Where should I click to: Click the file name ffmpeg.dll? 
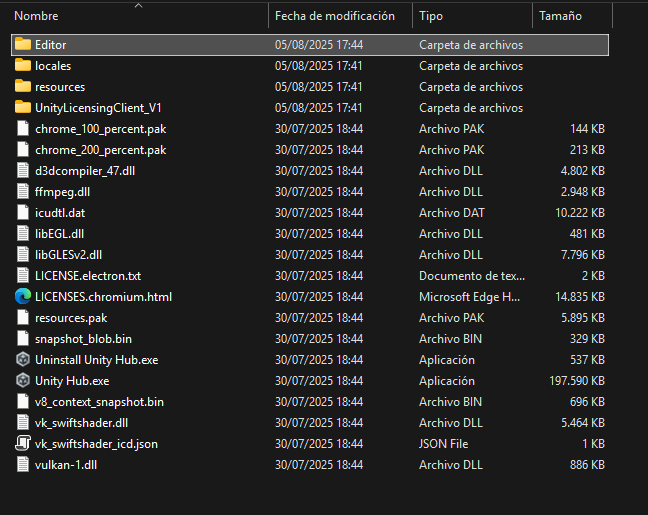pos(62,192)
